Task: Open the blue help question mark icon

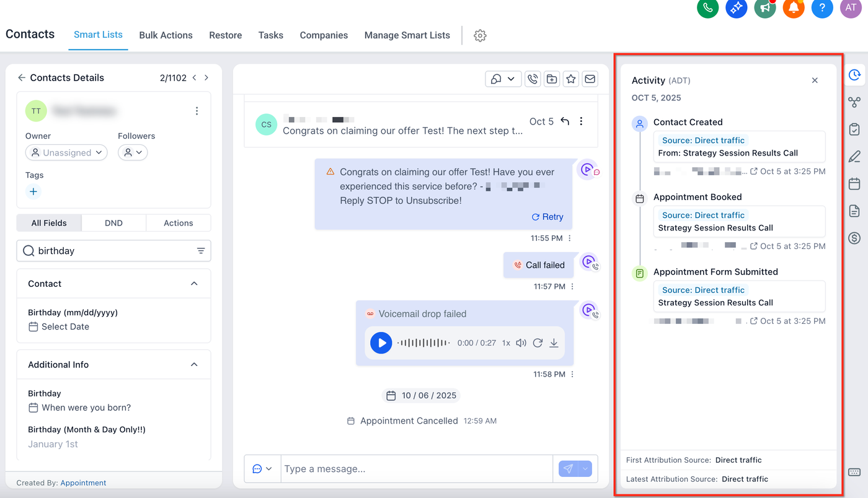Action: [822, 8]
